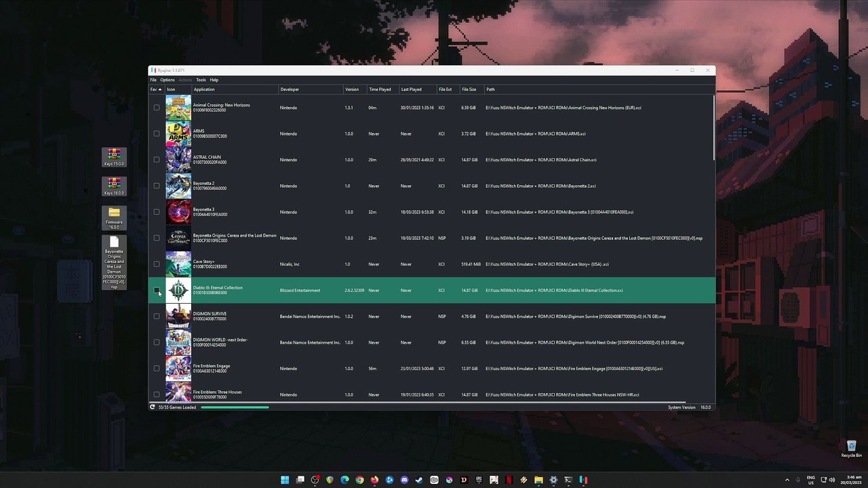Open the Animal Crossing: New Horizons game icon
This screenshot has height=488, width=868.
[x=178, y=108]
